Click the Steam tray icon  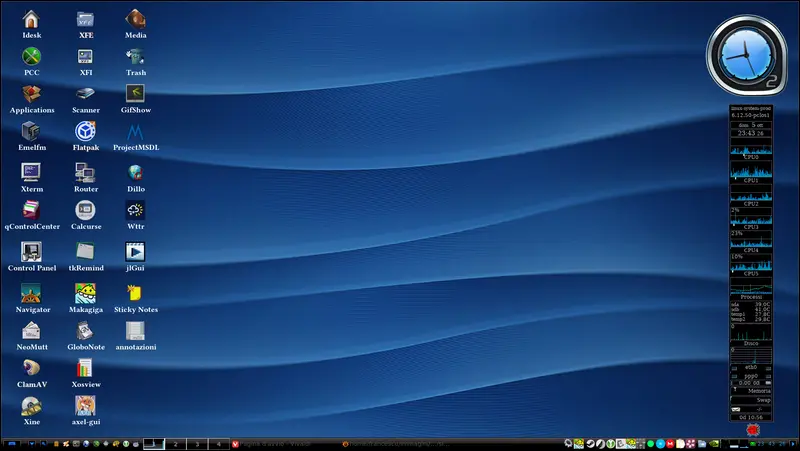pyautogui.click(x=591, y=444)
